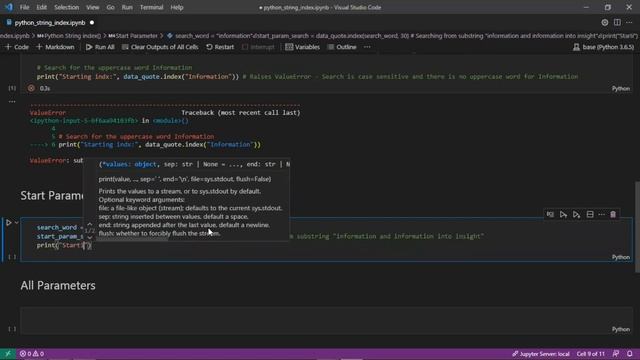Select the python_string_index.ipynb tab

(x=50, y=23)
